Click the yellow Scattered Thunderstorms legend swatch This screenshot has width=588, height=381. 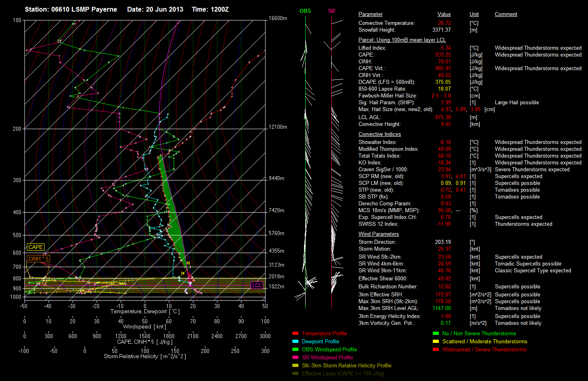pos(436,342)
